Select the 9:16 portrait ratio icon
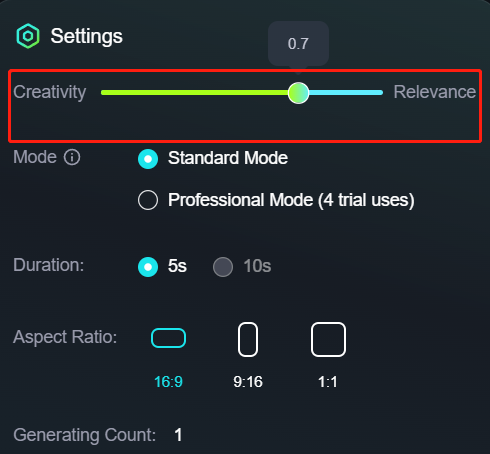 (248, 339)
